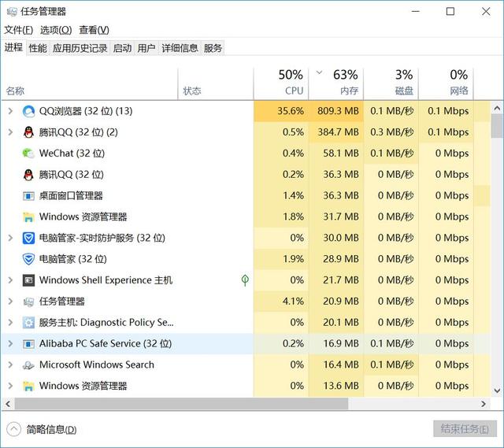
Task: Open the 文件(F) menu
Action: (x=18, y=30)
